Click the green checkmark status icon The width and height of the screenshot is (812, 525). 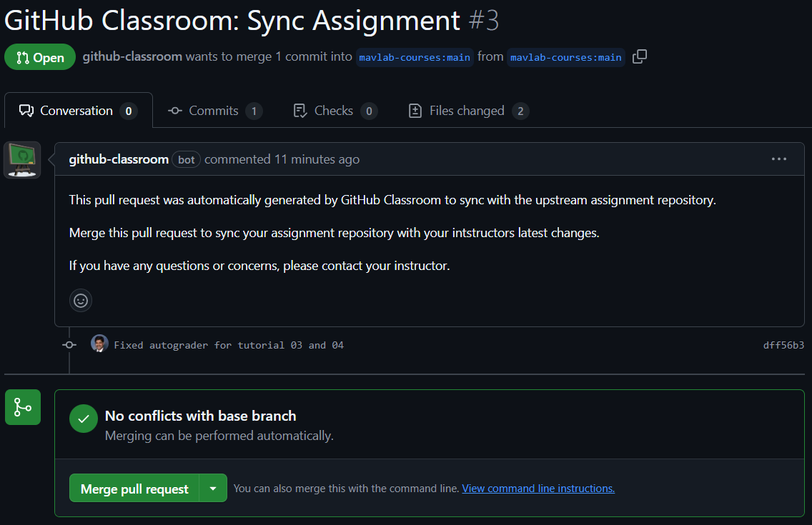(84, 419)
